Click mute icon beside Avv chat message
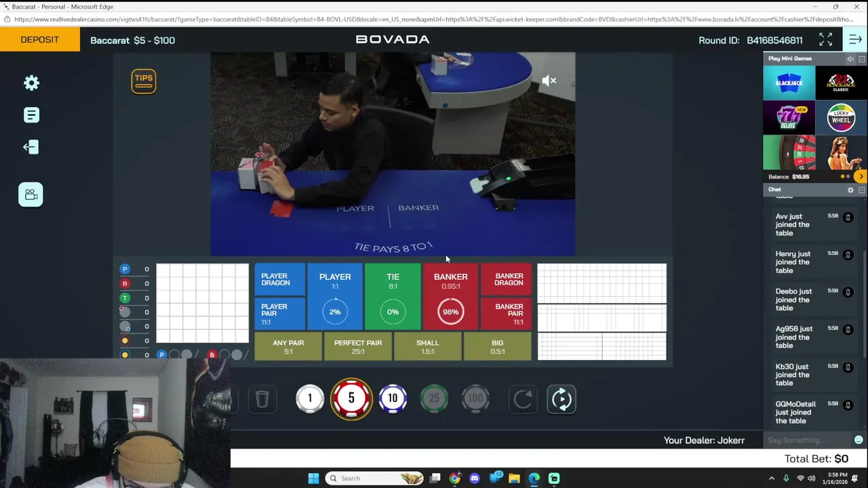The width and height of the screenshot is (868, 488). (x=848, y=217)
